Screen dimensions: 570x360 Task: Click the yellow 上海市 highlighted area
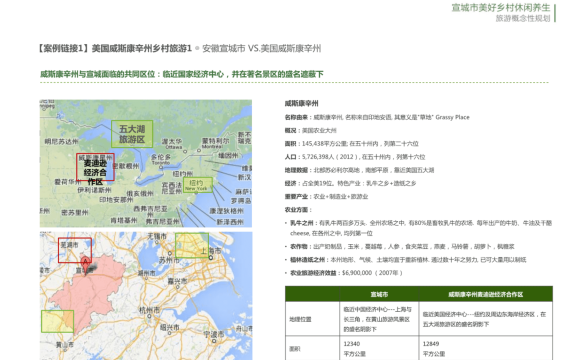(x=192, y=246)
